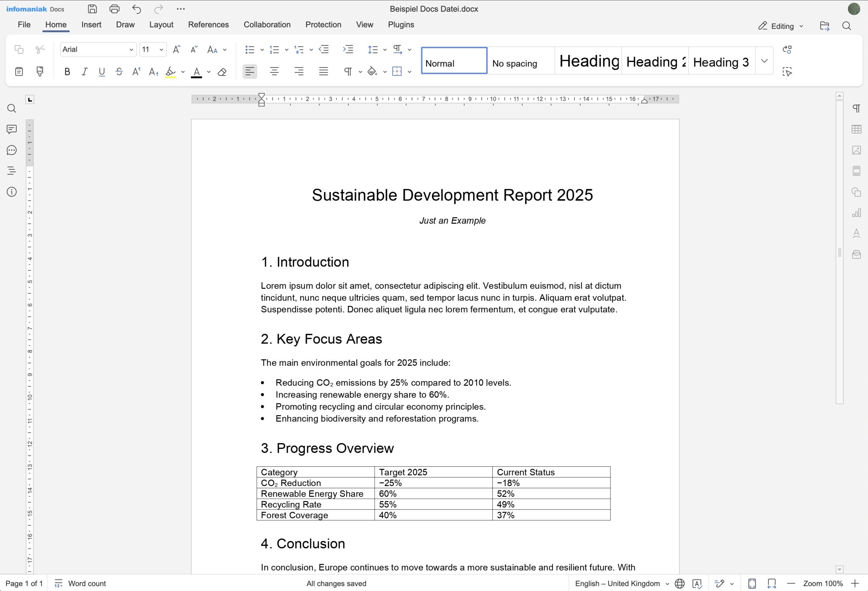Toggle Bold formatting
The image size is (868, 591).
pos(67,72)
